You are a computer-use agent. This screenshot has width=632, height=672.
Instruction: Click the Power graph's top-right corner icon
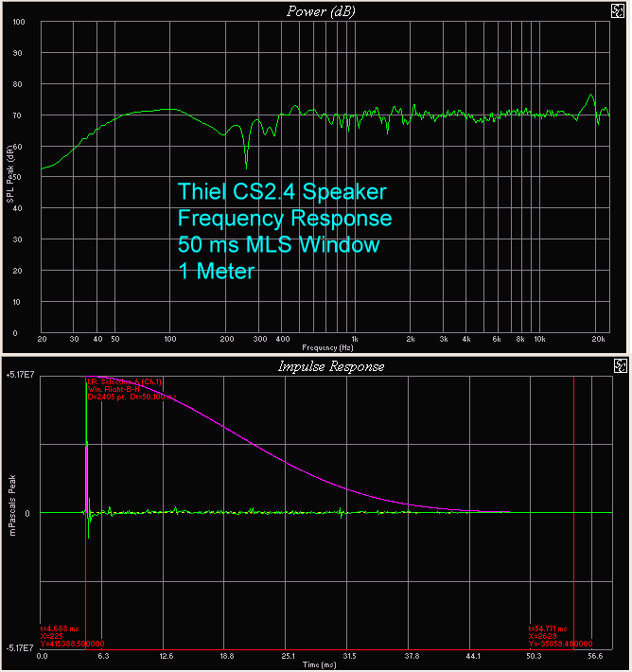click(x=619, y=10)
